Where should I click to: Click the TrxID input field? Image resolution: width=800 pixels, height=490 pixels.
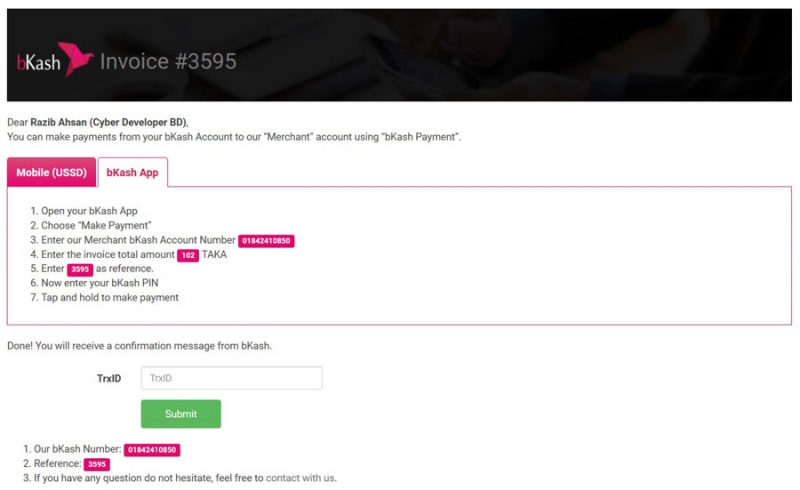pyautogui.click(x=232, y=378)
